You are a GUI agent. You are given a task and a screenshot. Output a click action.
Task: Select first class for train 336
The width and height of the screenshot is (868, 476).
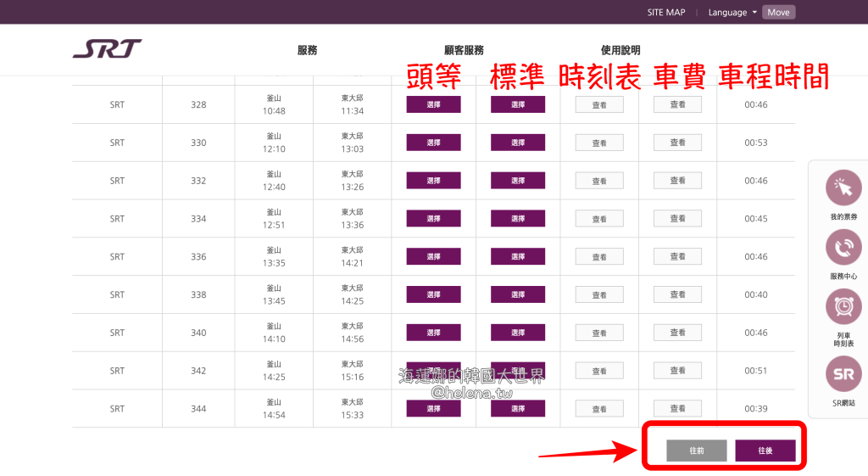pyautogui.click(x=433, y=256)
